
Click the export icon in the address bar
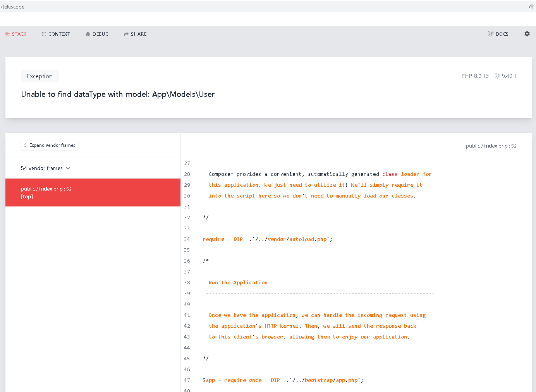coord(530,6)
